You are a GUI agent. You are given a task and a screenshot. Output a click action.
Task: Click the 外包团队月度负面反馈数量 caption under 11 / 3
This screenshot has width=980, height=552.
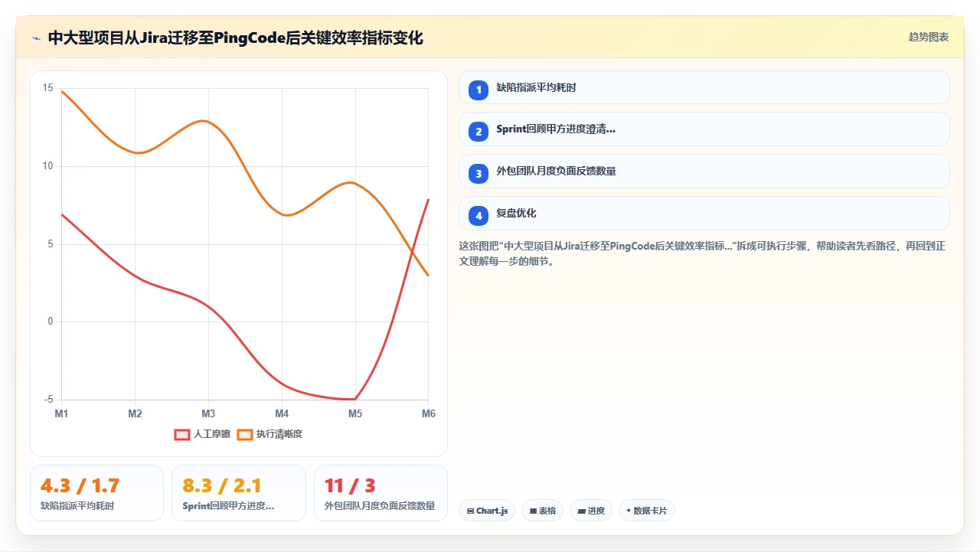click(x=380, y=506)
